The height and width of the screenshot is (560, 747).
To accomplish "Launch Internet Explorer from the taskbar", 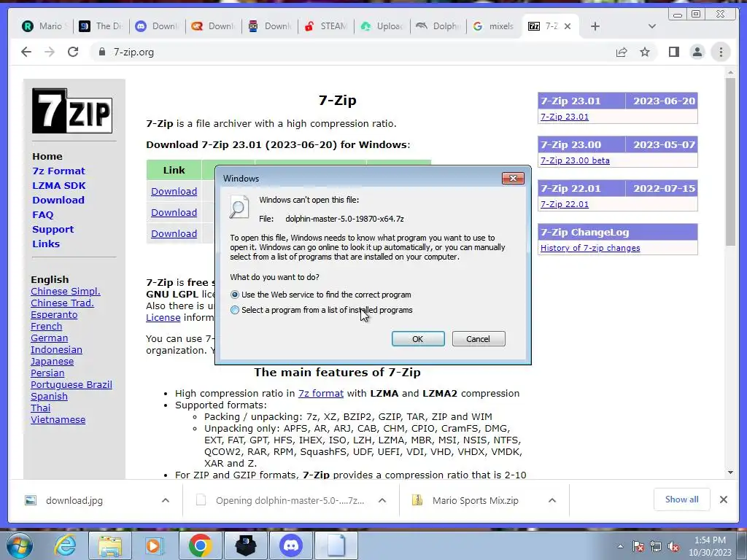I will click(64, 545).
